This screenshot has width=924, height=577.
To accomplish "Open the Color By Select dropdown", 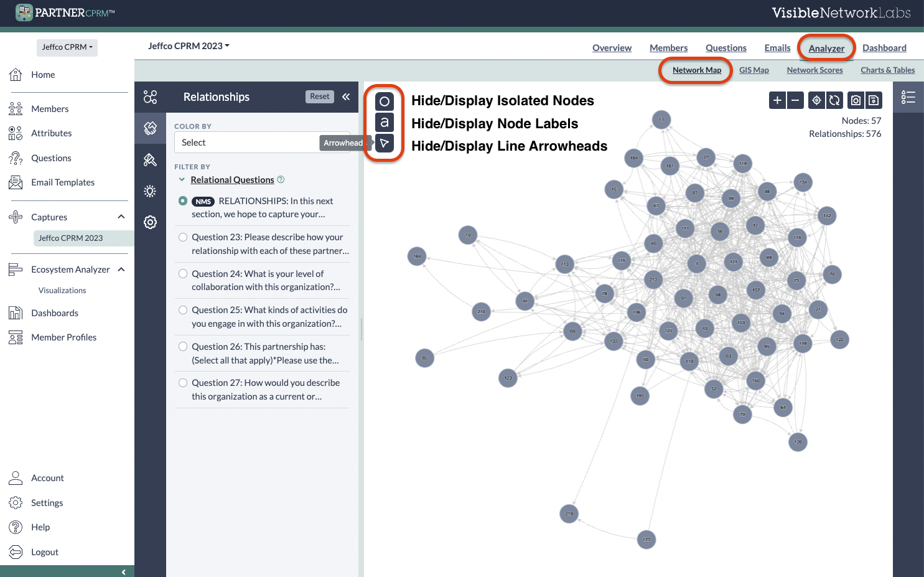I will [262, 143].
